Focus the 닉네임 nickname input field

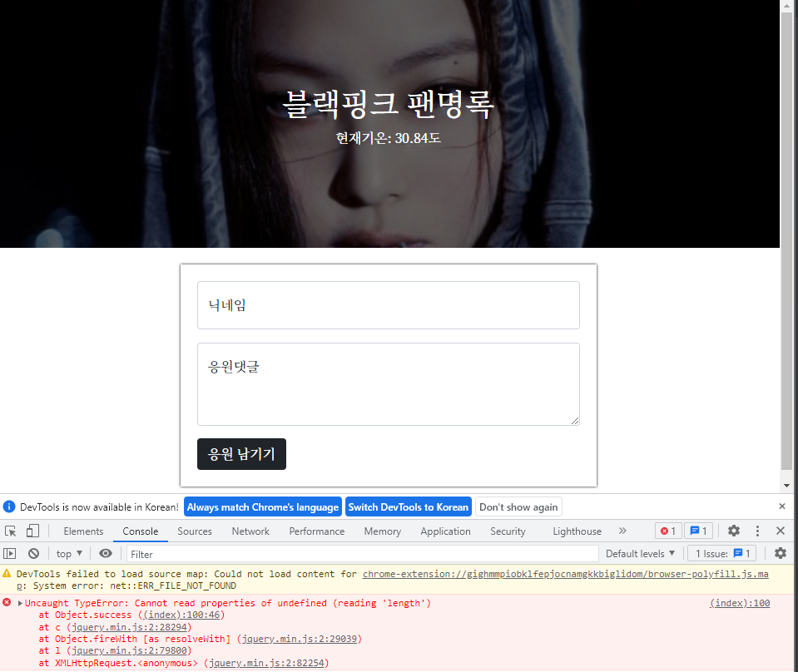click(389, 305)
